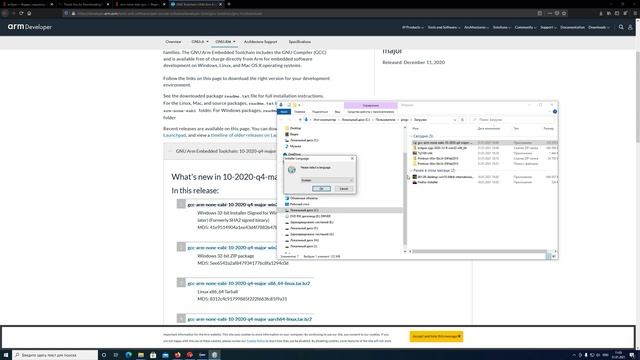Click the browser reload button
The width and height of the screenshot is (640, 360).
[x=21, y=13]
